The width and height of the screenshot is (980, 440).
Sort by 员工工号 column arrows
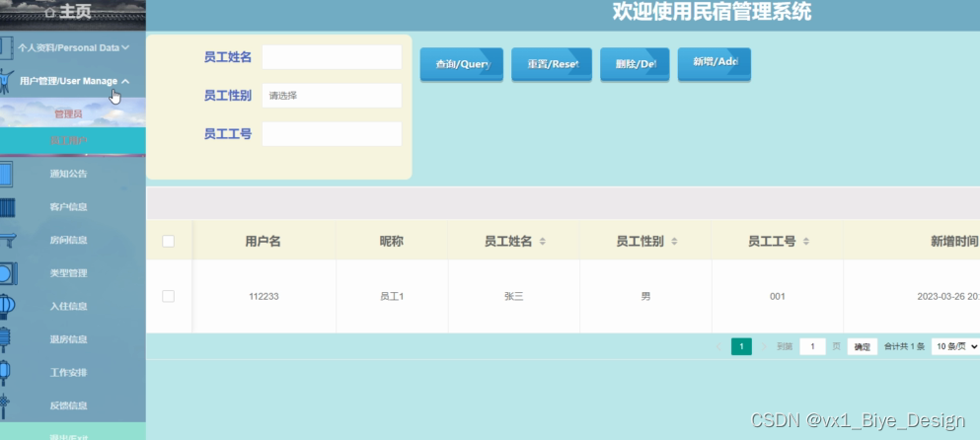point(806,242)
